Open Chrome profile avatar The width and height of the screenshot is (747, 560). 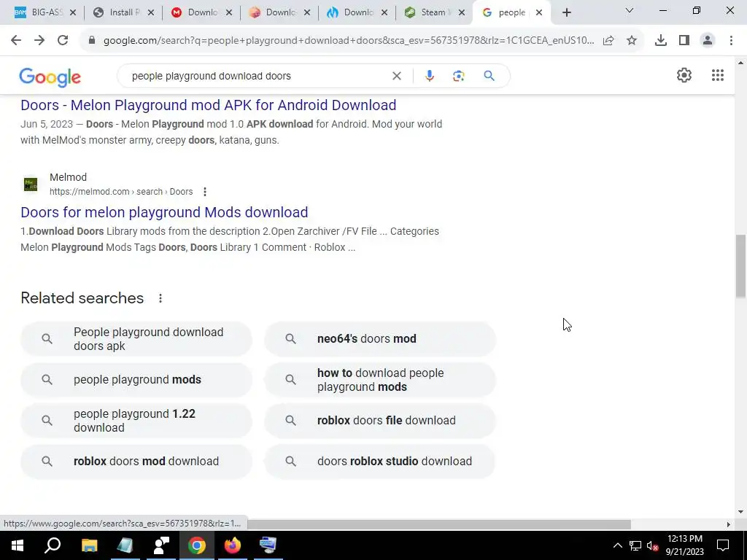click(x=708, y=41)
